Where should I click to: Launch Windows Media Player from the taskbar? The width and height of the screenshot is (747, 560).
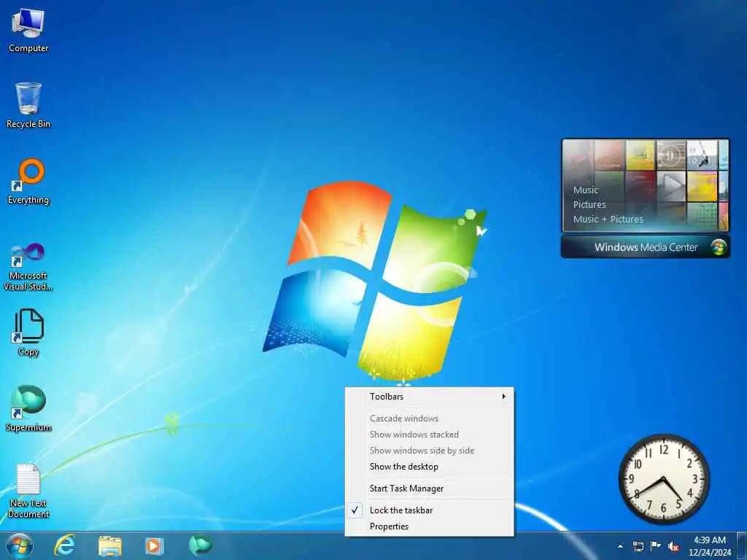point(154,545)
